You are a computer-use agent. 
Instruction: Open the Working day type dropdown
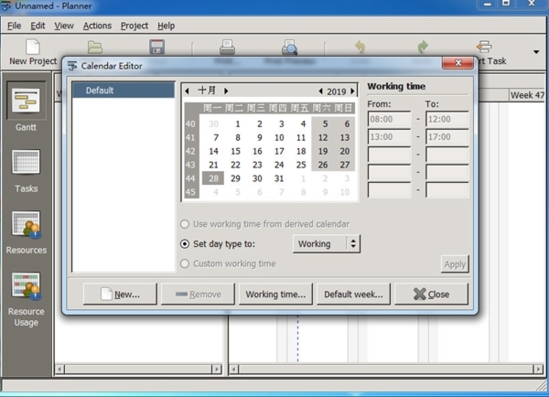[x=326, y=244]
